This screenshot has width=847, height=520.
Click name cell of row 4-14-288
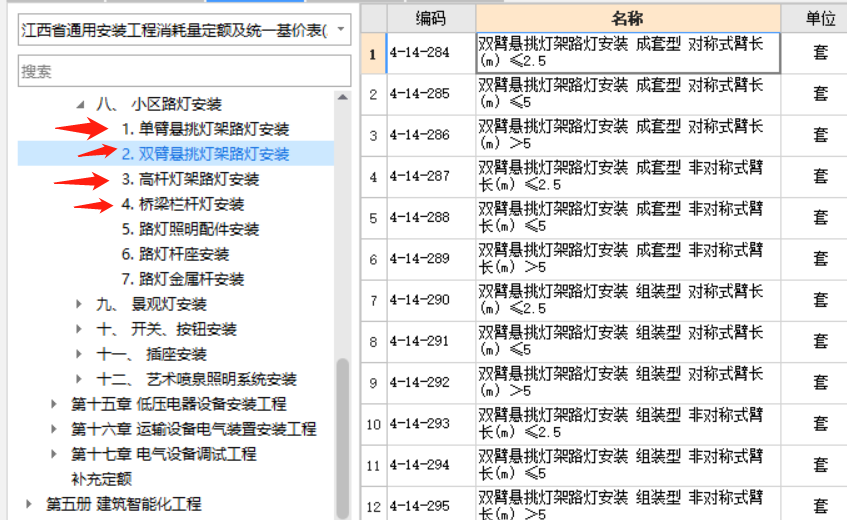click(x=628, y=218)
